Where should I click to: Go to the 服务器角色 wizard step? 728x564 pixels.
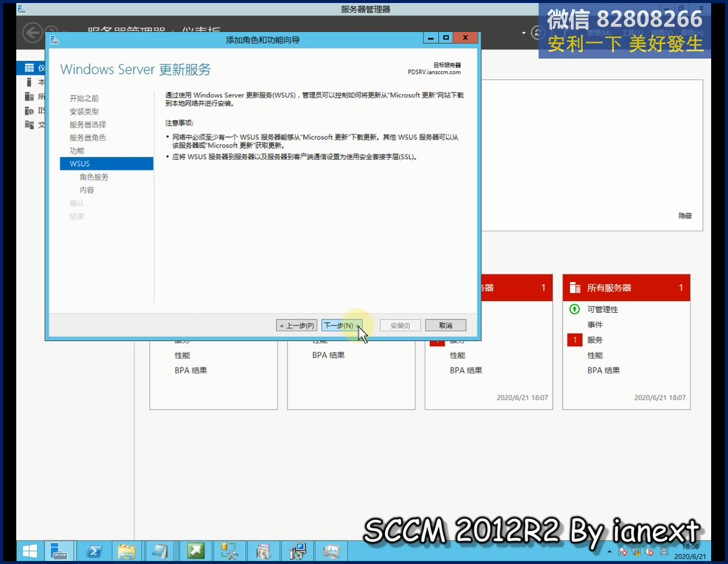88,138
